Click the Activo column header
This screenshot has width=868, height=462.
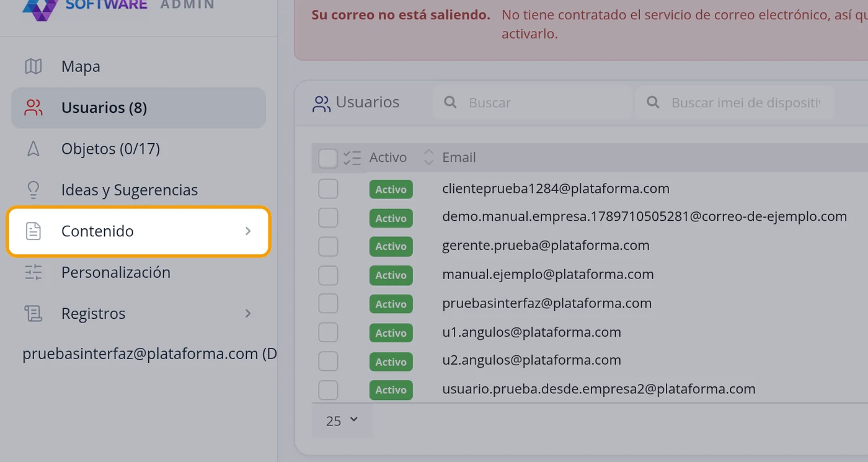click(388, 158)
